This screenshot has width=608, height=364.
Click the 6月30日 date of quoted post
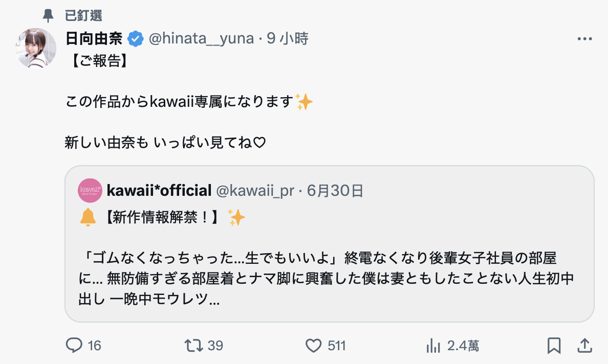tap(335, 191)
